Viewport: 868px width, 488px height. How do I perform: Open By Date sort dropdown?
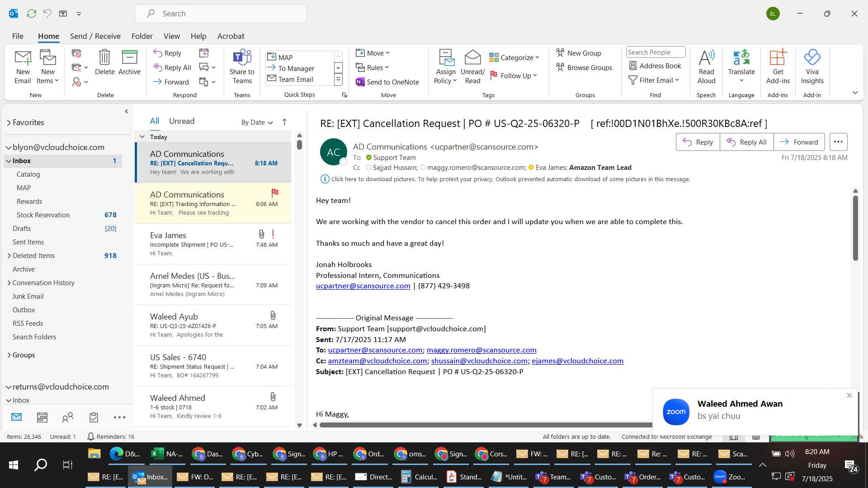[257, 122]
